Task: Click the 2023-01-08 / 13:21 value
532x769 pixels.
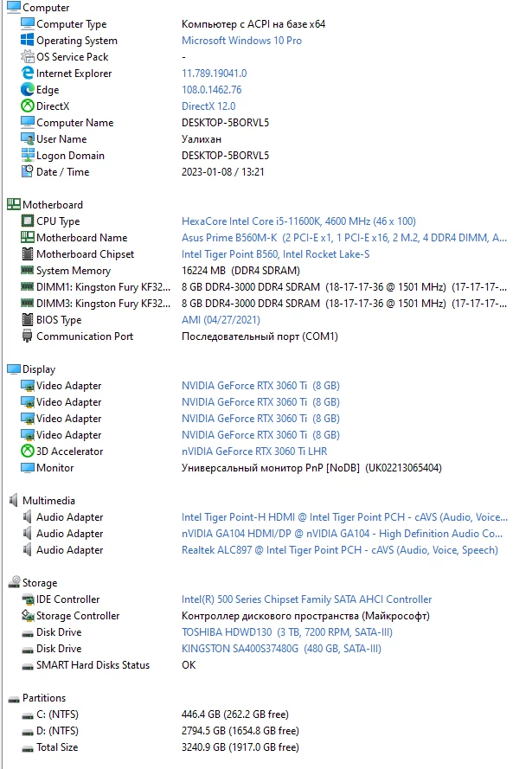Action: (222, 171)
